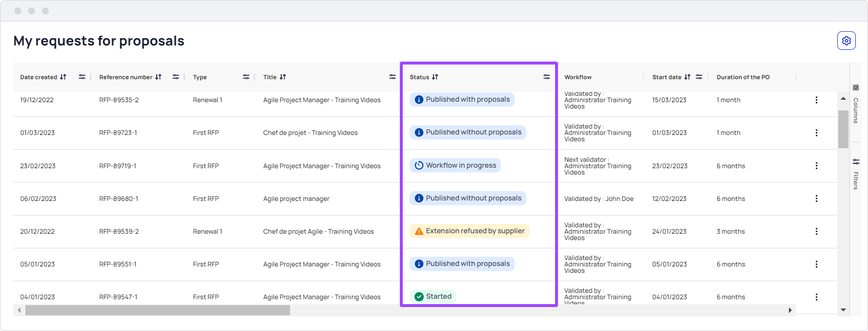
Task: Open the Filters side panel
Action: [x=856, y=174]
